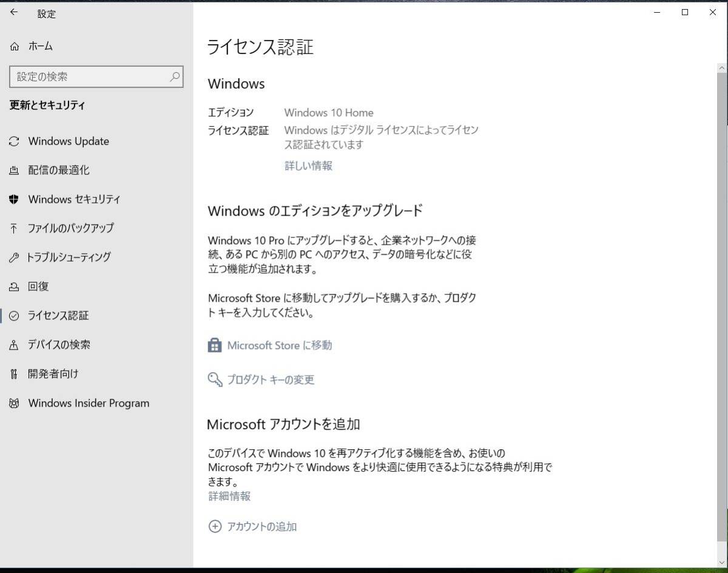Click the Windows 10 Home edition text
Screen dimensions: 728x573
329,112
